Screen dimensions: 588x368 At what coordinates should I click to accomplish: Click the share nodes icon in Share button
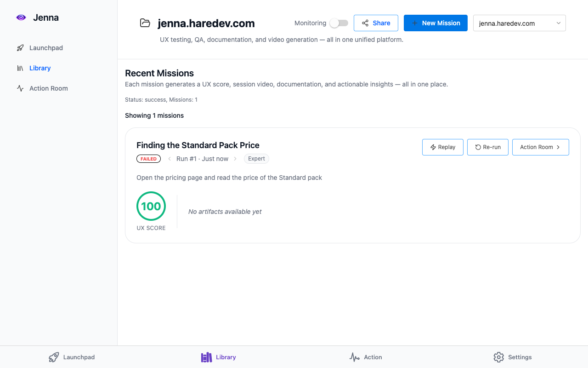[x=365, y=23]
